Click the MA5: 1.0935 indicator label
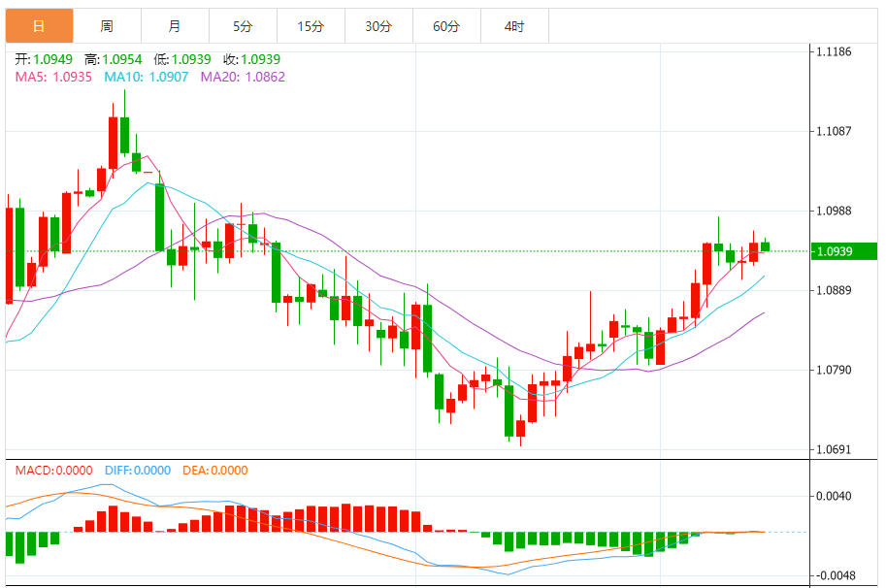The image size is (886, 588). 53,77
